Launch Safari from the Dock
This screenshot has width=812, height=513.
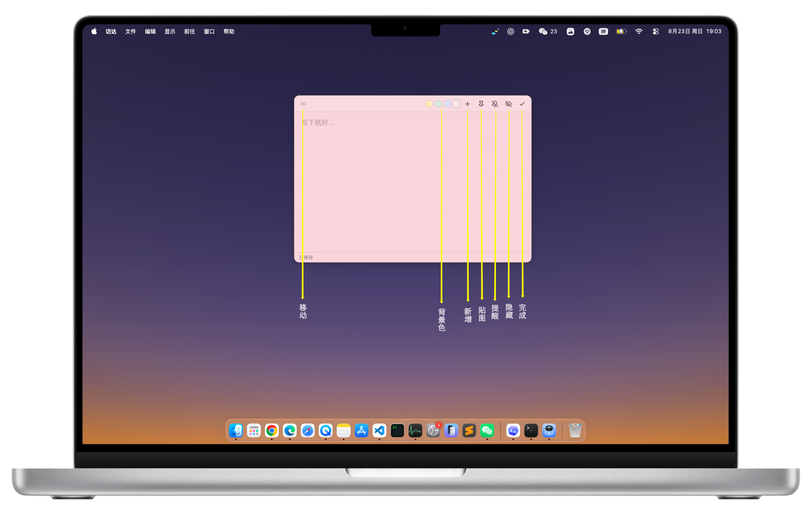[308, 431]
